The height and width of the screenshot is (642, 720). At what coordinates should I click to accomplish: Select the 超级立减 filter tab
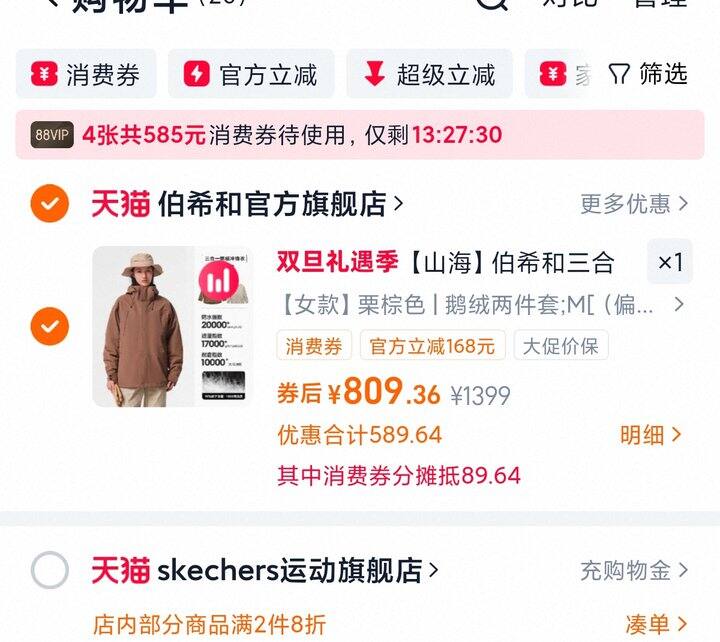pyautogui.click(x=429, y=73)
